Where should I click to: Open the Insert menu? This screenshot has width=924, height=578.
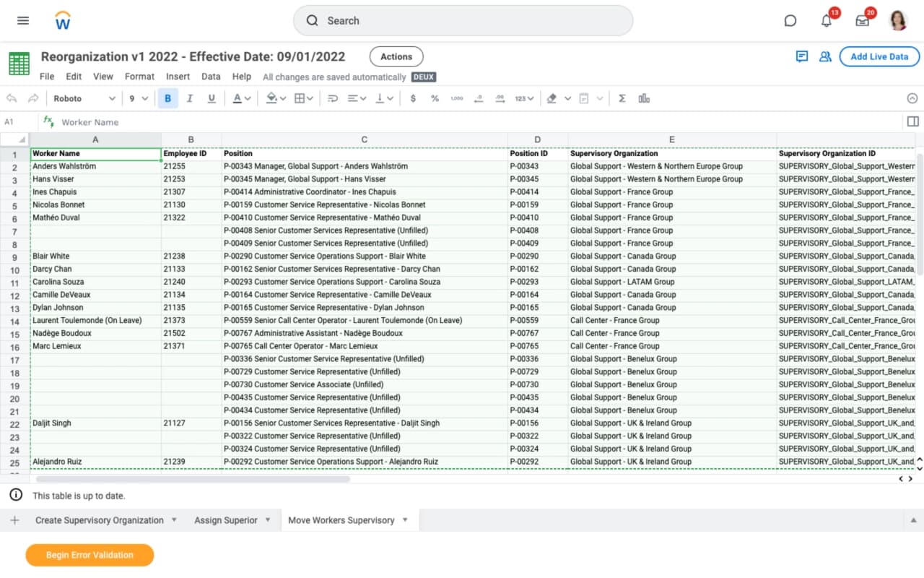click(x=178, y=77)
